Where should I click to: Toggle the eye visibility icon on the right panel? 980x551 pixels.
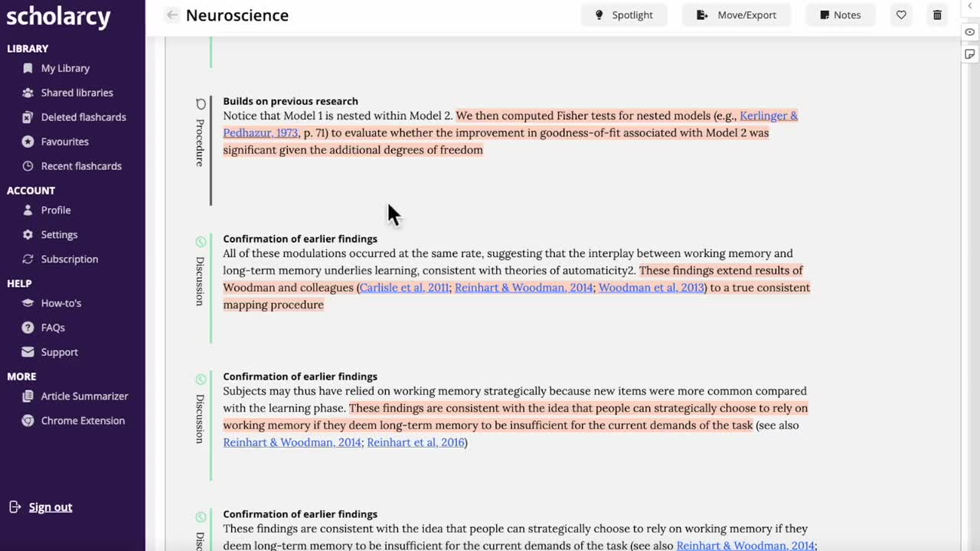tap(969, 31)
